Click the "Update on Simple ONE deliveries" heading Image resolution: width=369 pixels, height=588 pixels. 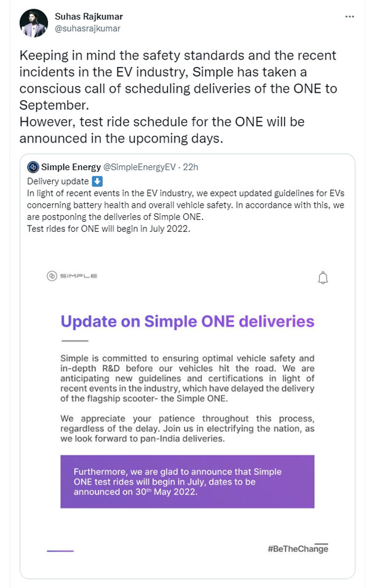click(187, 321)
